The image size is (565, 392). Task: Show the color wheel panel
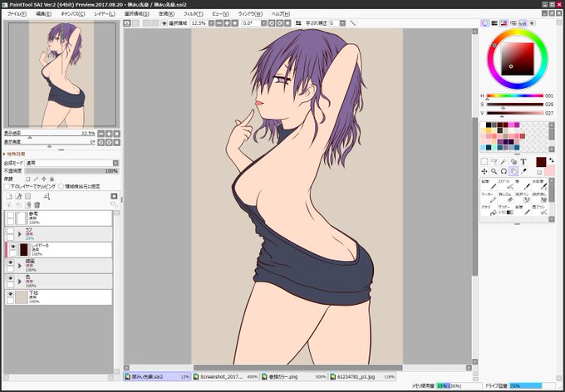point(485,23)
